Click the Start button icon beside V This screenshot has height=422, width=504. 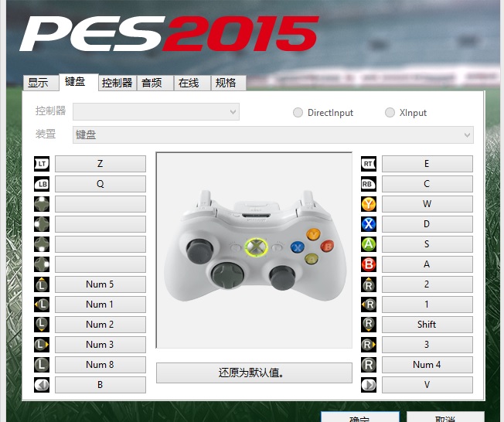[369, 385]
